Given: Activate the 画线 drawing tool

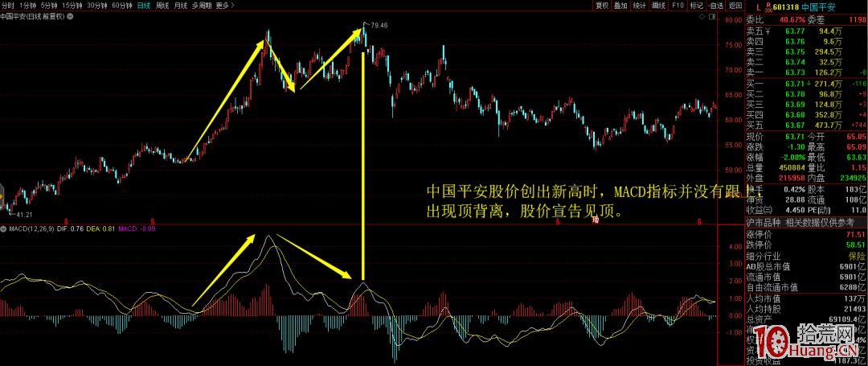Looking at the screenshot, I should 659,6.
